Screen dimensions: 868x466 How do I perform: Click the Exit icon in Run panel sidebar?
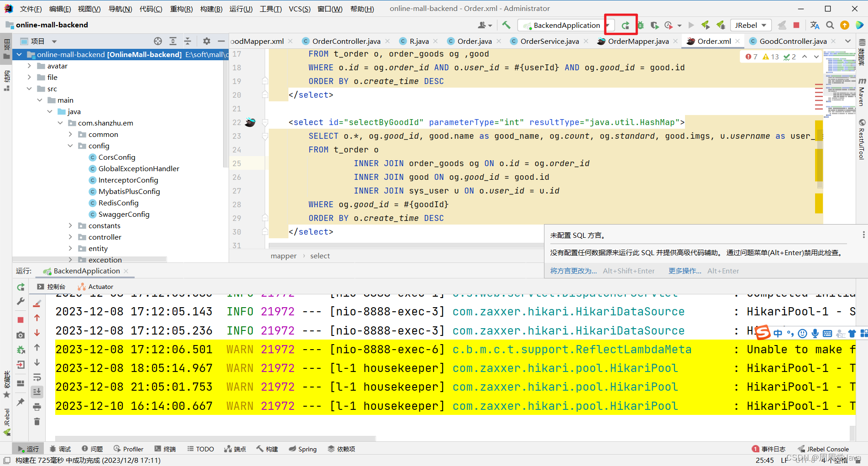tap(21, 365)
